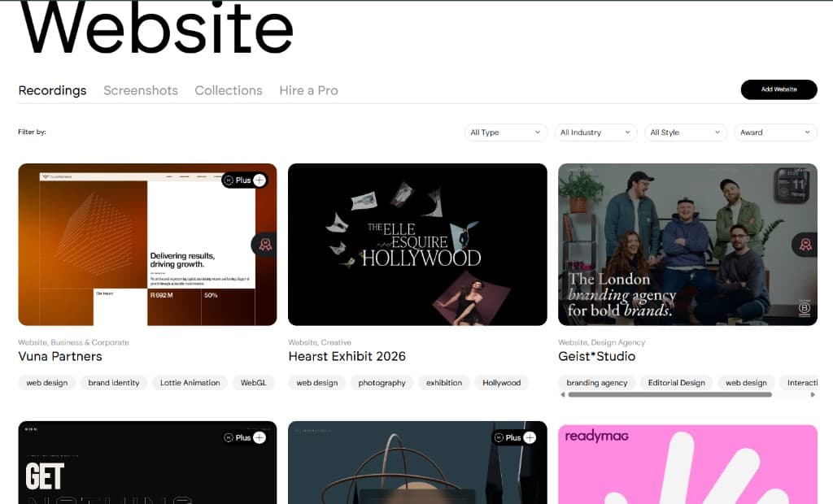Click the Plus badge on Vuna Partners thumbnail
The height and width of the screenshot is (504, 833).
click(x=244, y=180)
